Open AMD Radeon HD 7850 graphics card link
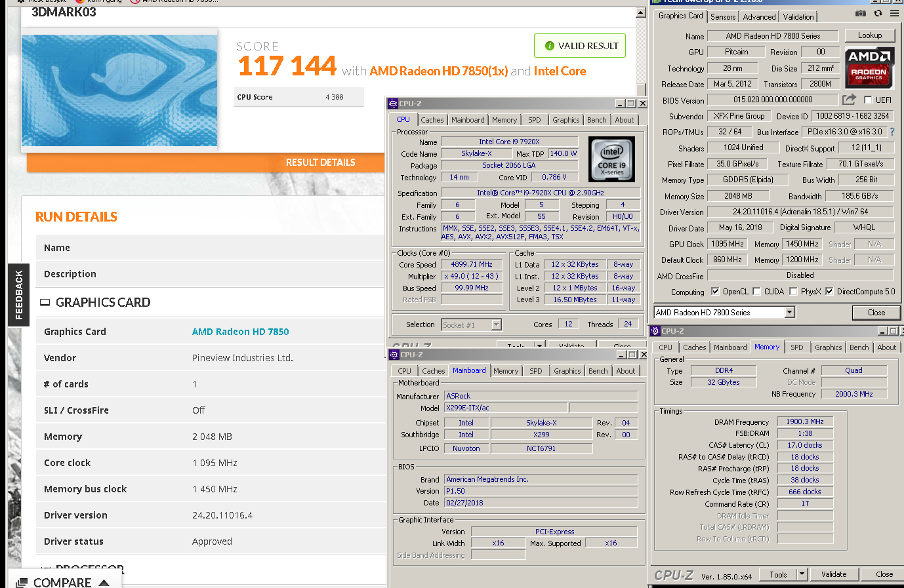 click(x=241, y=332)
